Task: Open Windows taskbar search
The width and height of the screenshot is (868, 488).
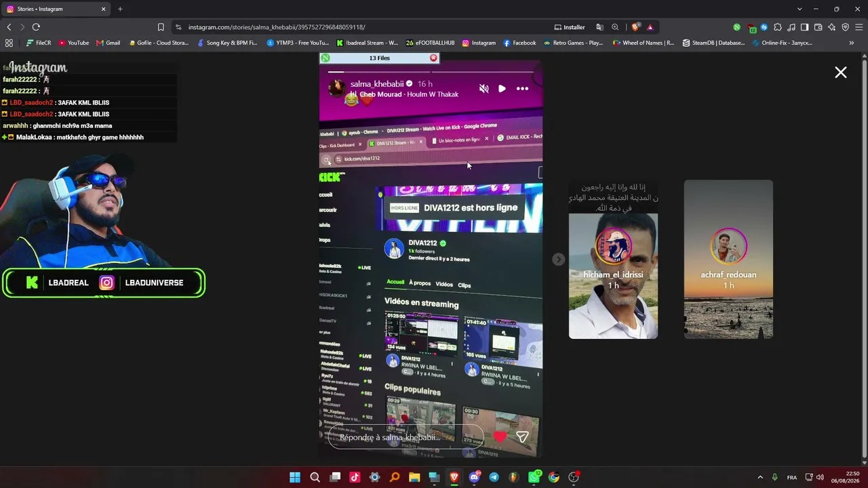Action: click(315, 477)
